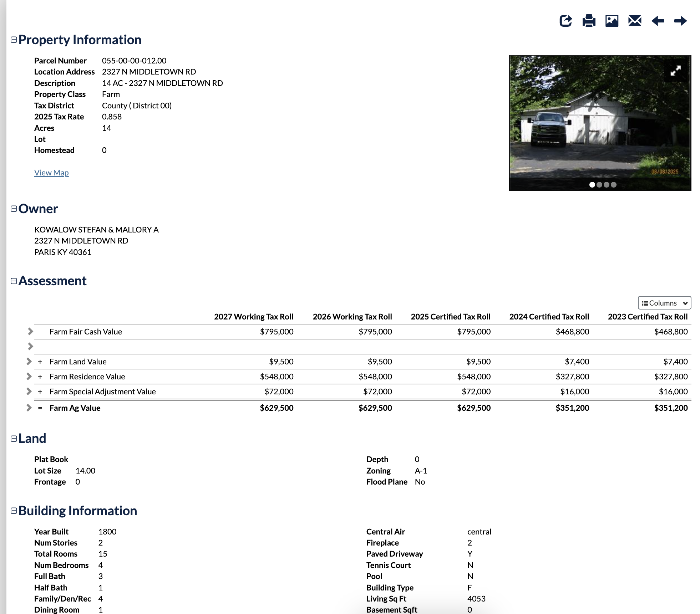Image resolution: width=700 pixels, height=614 pixels.
Task: Expand the Farm Residence Value row
Action: (x=29, y=377)
